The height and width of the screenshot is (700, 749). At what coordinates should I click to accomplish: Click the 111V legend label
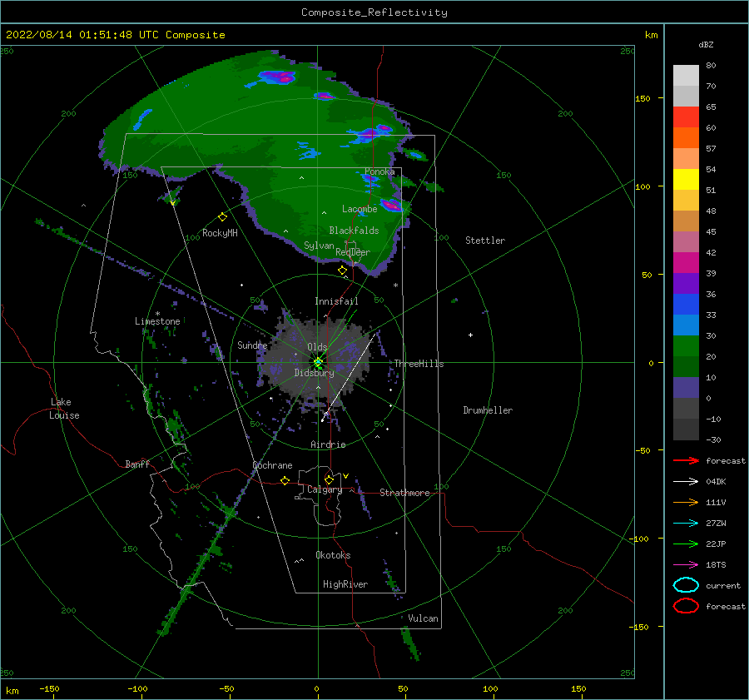pos(716,502)
